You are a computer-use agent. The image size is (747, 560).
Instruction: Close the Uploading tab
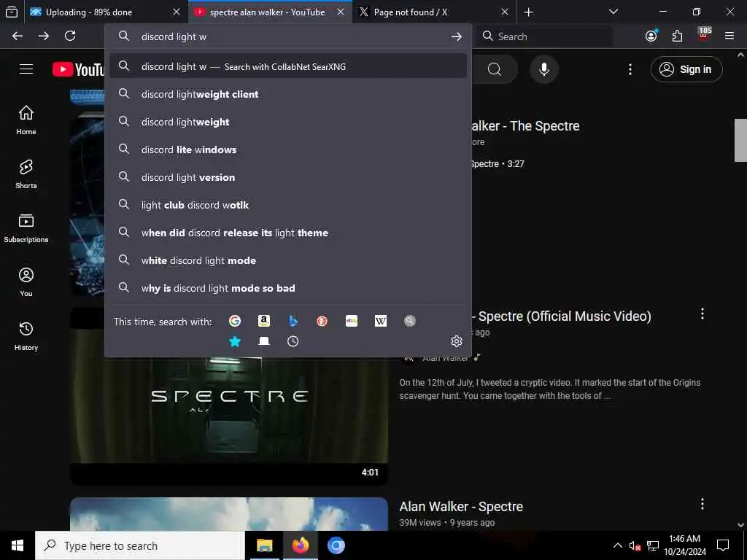[x=177, y=12]
